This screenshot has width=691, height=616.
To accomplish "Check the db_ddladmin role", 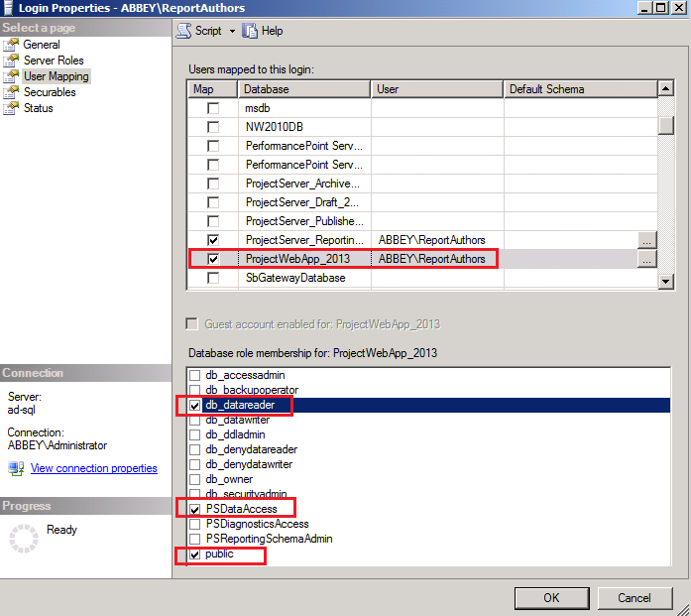I will [194, 434].
